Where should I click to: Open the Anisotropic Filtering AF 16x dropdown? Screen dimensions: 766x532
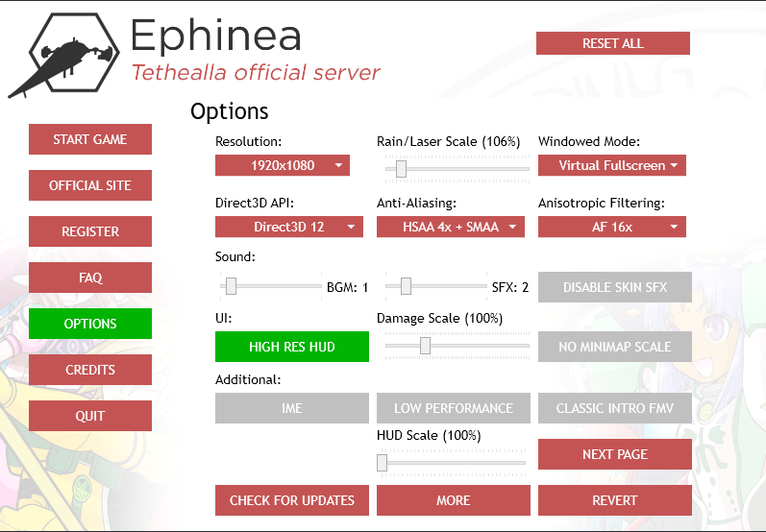coord(612,227)
